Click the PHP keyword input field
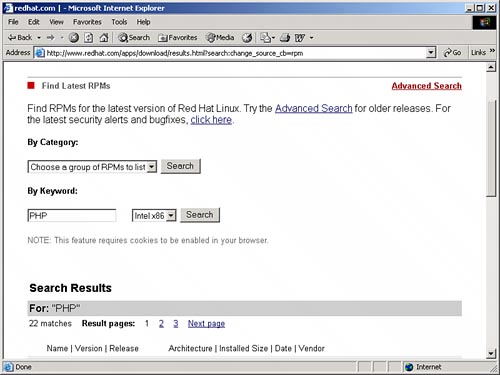The width and height of the screenshot is (500, 375). coord(72,215)
